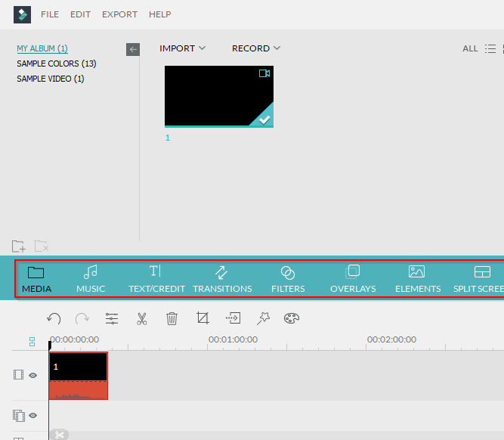Expand the RECORD dropdown
Image resolution: width=504 pixels, height=440 pixels.
pos(256,48)
